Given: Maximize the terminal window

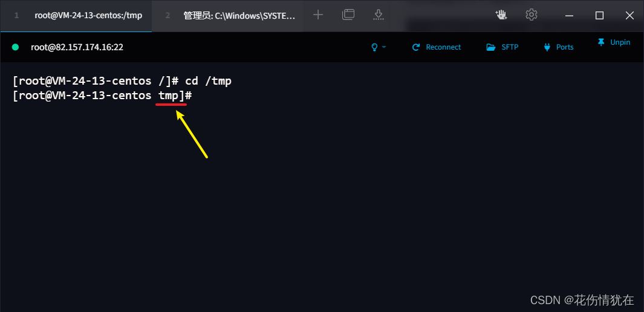Looking at the screenshot, I should (599, 16).
